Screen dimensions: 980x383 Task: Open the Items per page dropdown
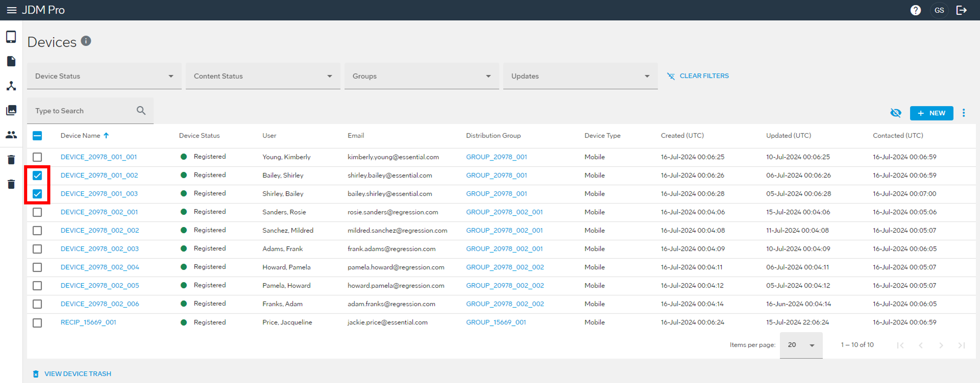[x=801, y=345]
